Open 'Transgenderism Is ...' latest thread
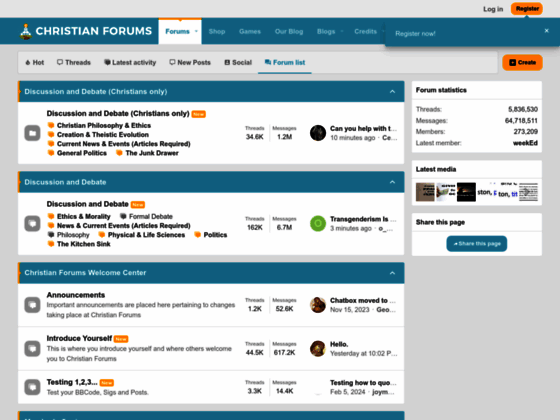The height and width of the screenshot is (420, 560). pyautogui.click(x=363, y=219)
